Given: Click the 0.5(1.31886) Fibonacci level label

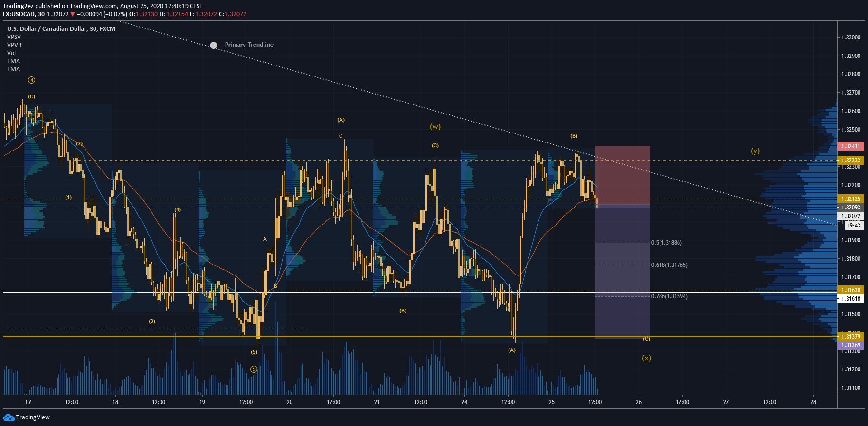Looking at the screenshot, I should coord(666,243).
